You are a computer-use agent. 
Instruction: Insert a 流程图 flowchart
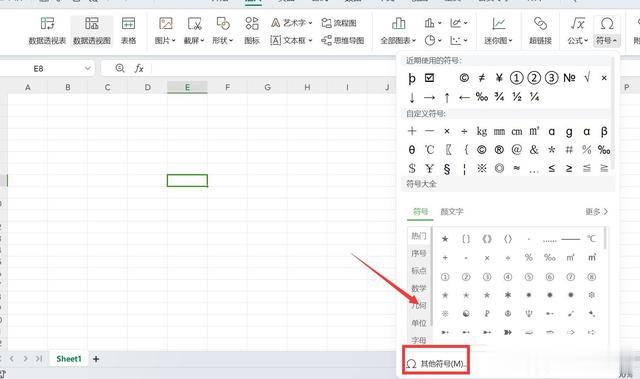(x=339, y=23)
